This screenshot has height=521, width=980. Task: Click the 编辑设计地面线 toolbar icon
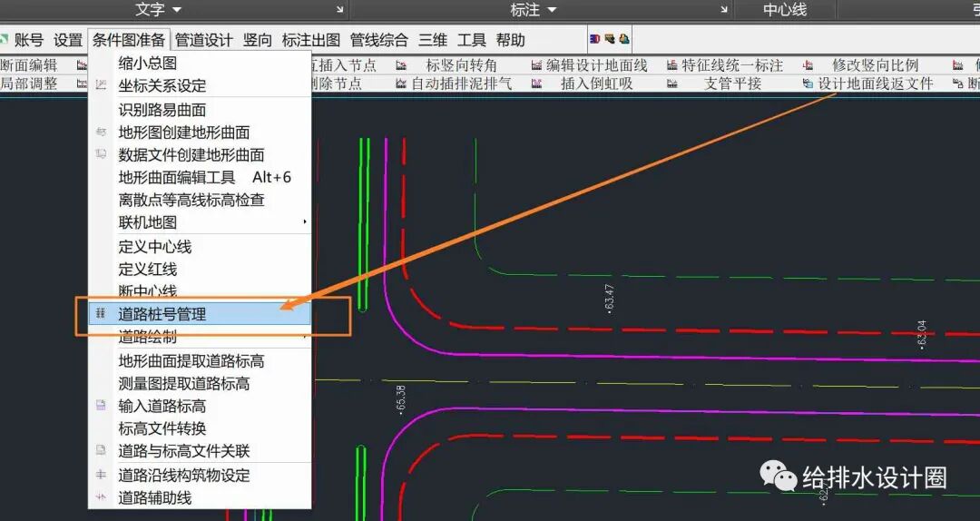pyautogui.click(x=536, y=65)
